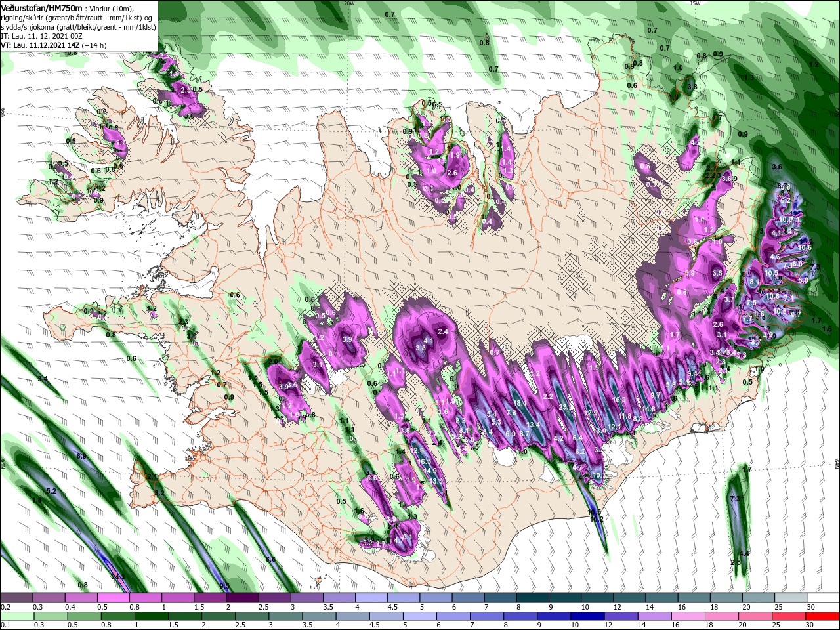Pick the navy blue rain swatch at 10
840x630 pixels.
pyautogui.click(x=588, y=616)
